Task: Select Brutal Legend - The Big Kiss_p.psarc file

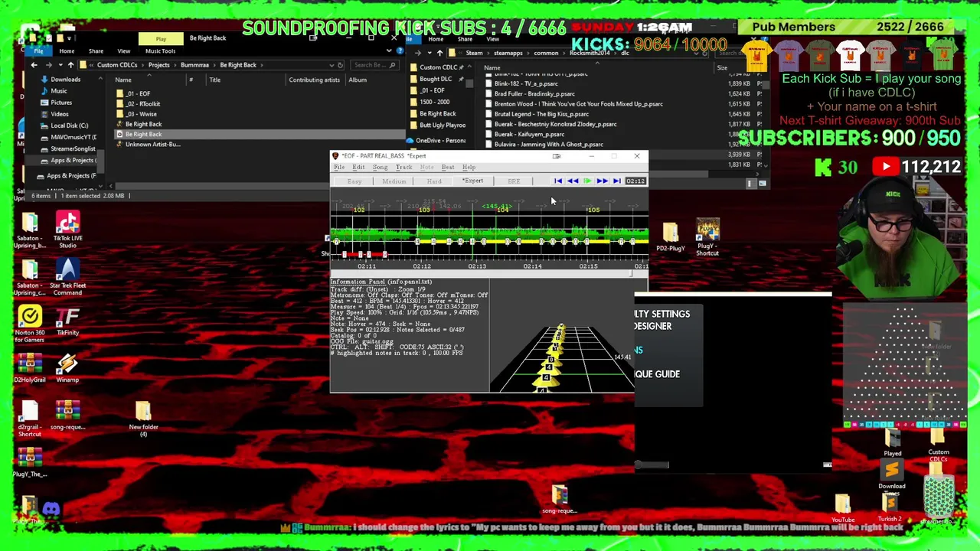Action: point(541,114)
